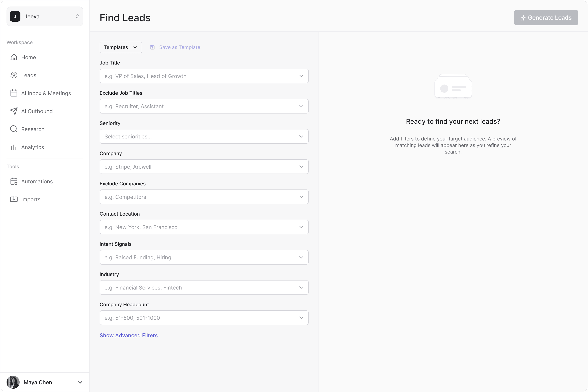Expand the Intent Signals chevron

[301, 257]
